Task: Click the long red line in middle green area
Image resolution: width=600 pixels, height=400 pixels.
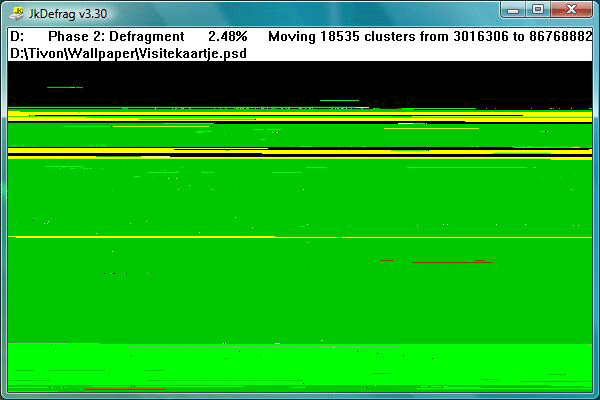Action: tap(452, 262)
